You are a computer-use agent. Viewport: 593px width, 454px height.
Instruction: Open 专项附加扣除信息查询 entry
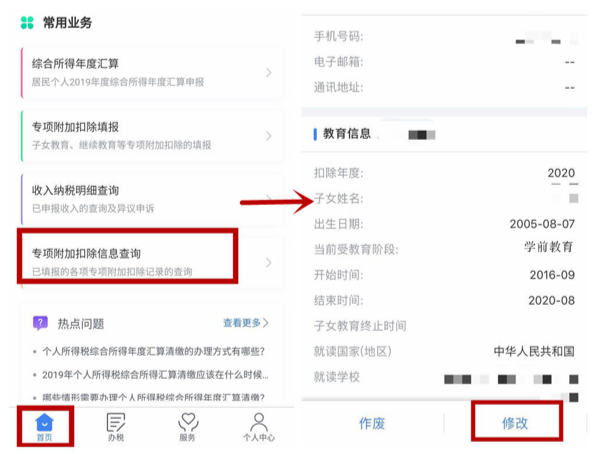tap(153, 263)
